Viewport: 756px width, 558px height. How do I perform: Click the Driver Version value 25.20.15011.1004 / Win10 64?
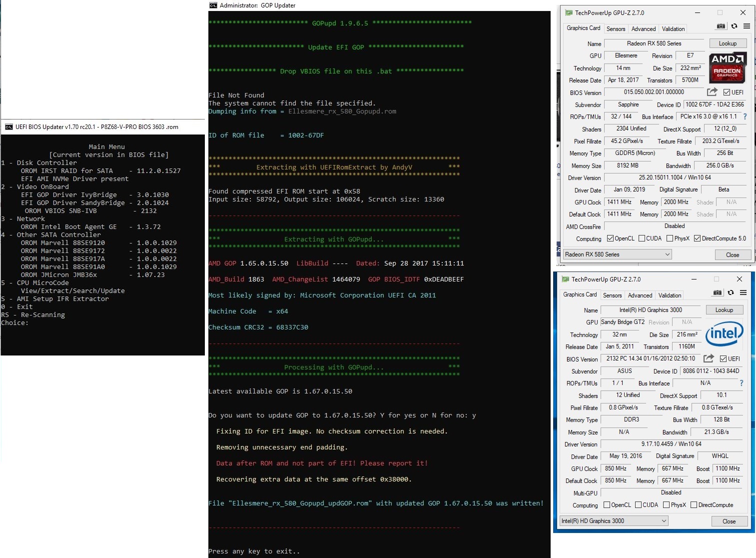(675, 177)
